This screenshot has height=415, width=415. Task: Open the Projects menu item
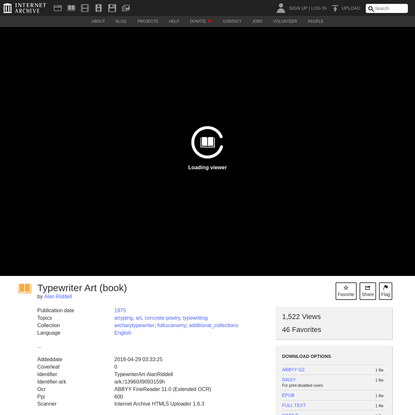(x=147, y=21)
